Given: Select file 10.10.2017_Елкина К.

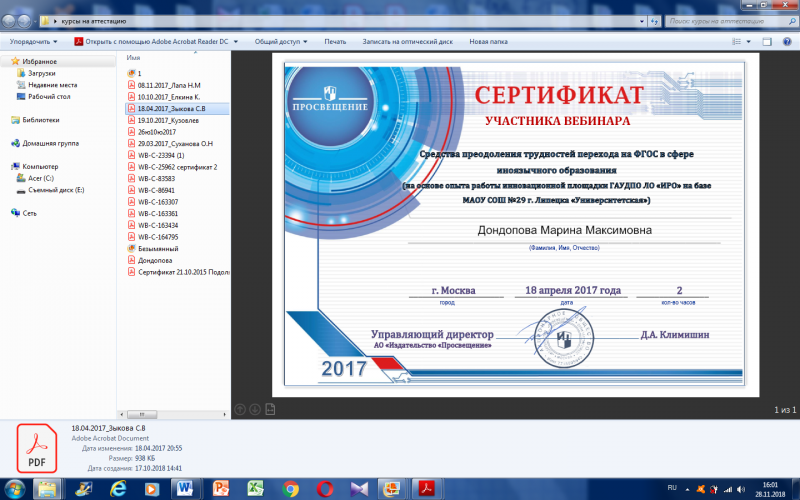Looking at the screenshot, I should [x=169, y=97].
